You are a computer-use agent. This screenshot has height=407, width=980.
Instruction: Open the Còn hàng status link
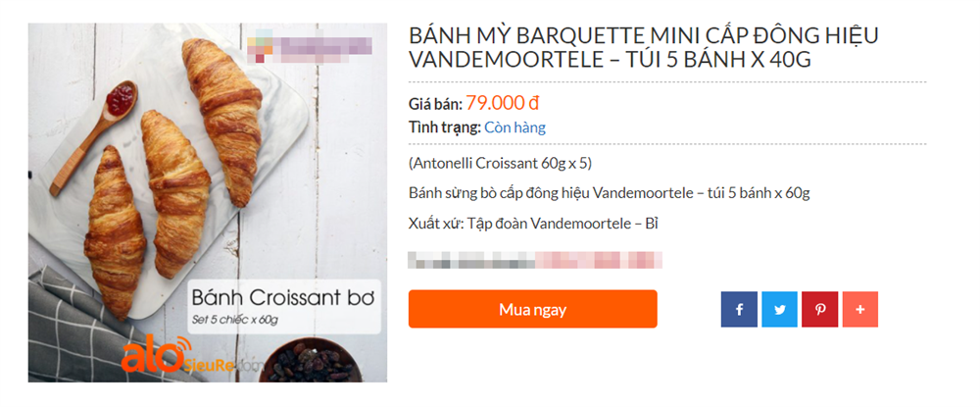tap(514, 127)
